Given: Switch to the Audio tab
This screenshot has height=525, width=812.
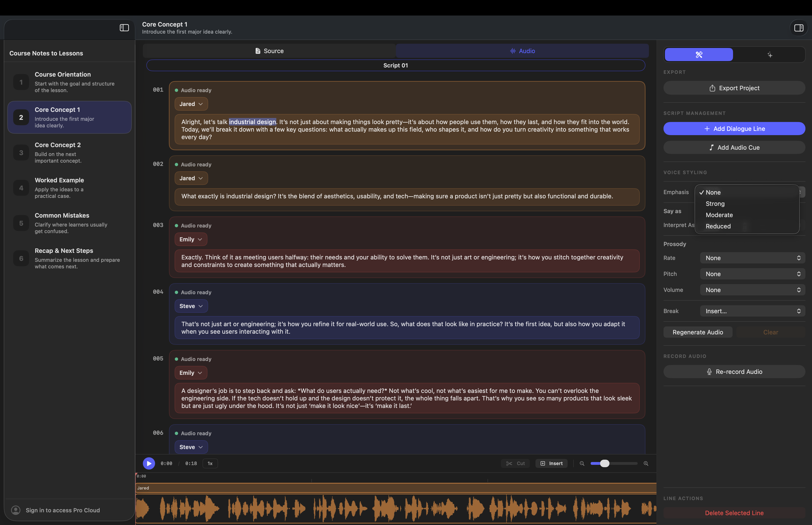Looking at the screenshot, I should click(522, 51).
